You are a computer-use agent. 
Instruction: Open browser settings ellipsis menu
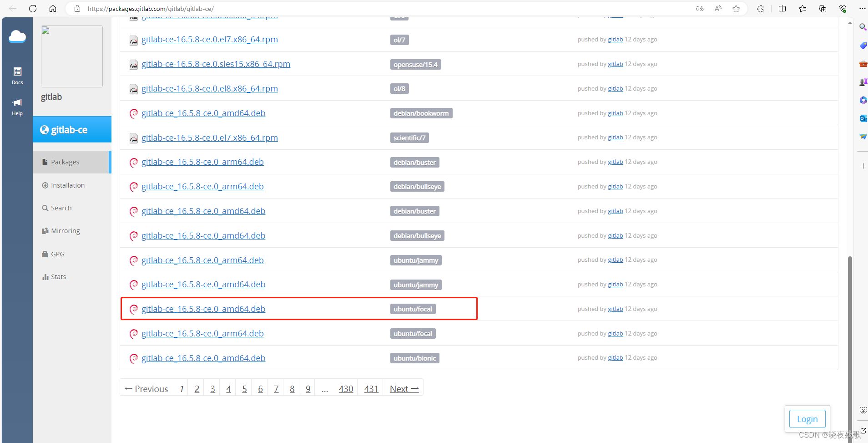tap(862, 9)
